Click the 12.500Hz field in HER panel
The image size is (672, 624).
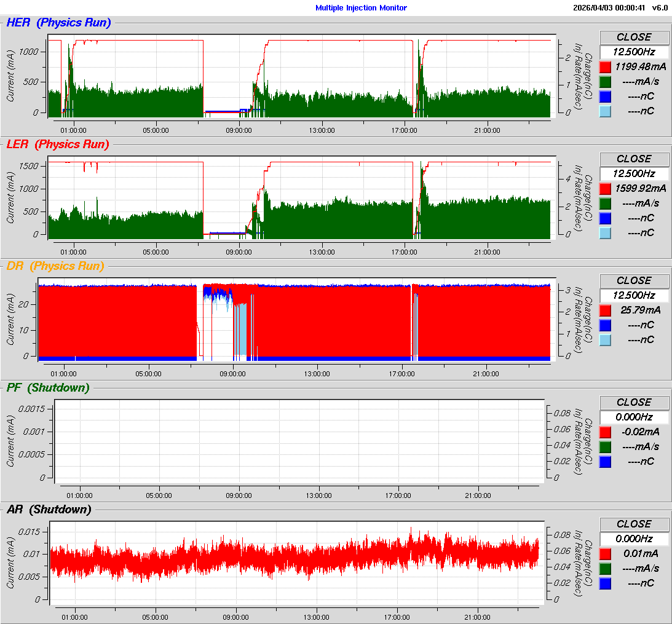[x=634, y=52]
